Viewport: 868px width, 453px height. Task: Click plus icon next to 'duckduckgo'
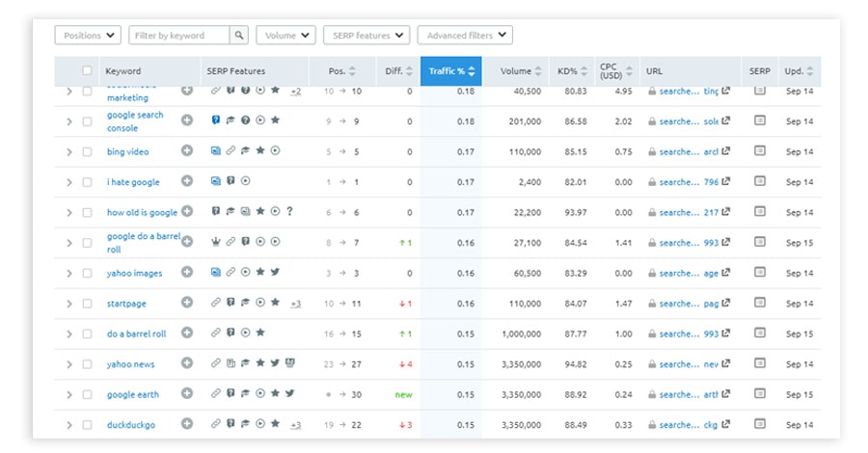click(x=187, y=424)
